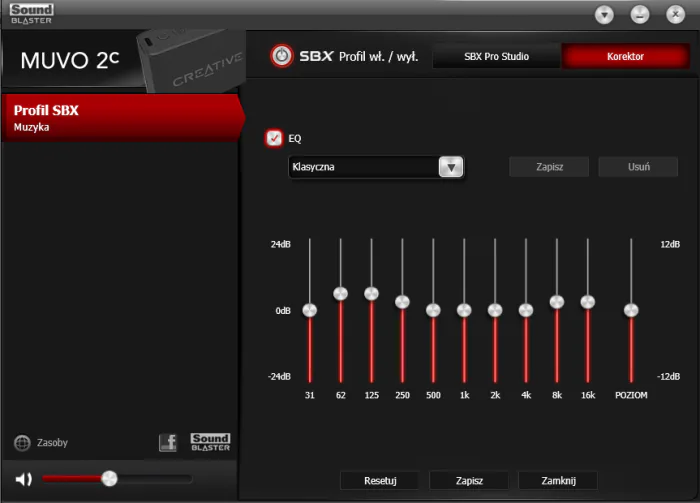Click the POZIOM label text
Viewport: 700px width, 503px height.
631,395
